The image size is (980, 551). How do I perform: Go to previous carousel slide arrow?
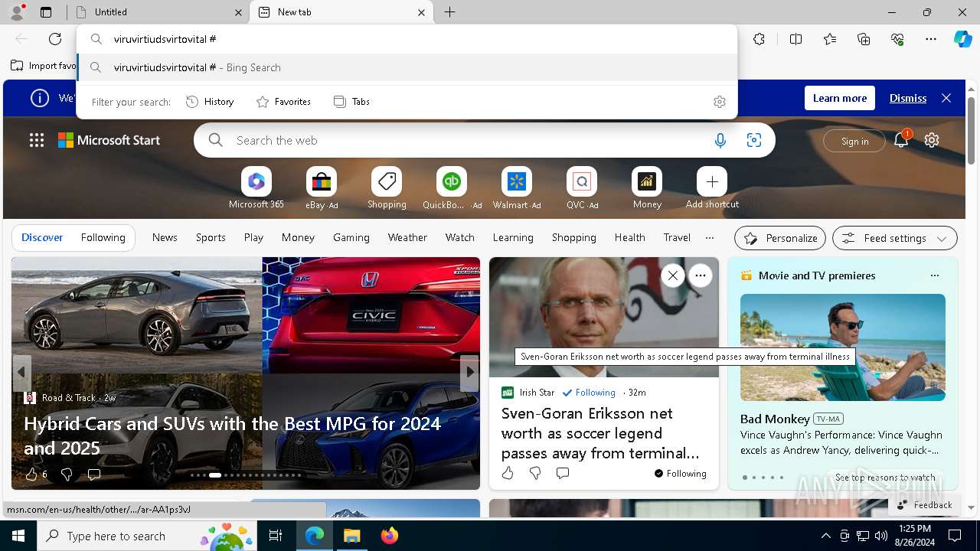click(21, 372)
